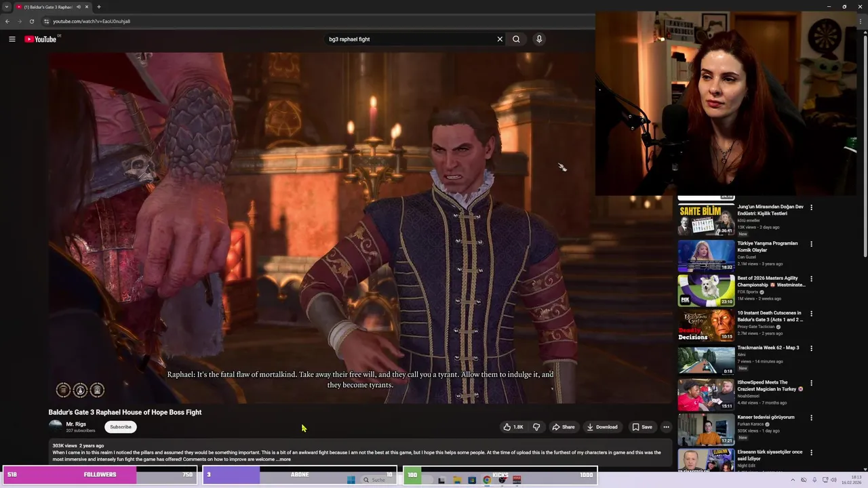Open the YouTube hamburger guide menu
The image size is (868, 488).
point(12,39)
